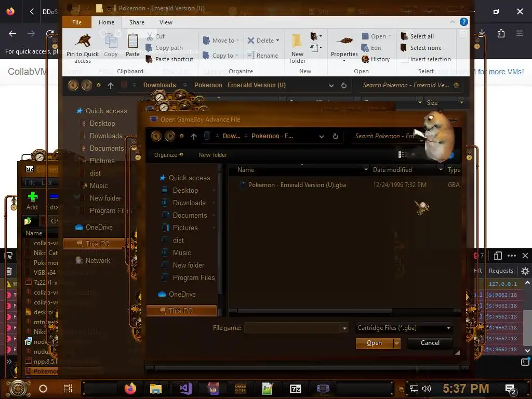Open devtools settings gear in Firefox
The height and width of the screenshot is (399, 532).
point(525,271)
